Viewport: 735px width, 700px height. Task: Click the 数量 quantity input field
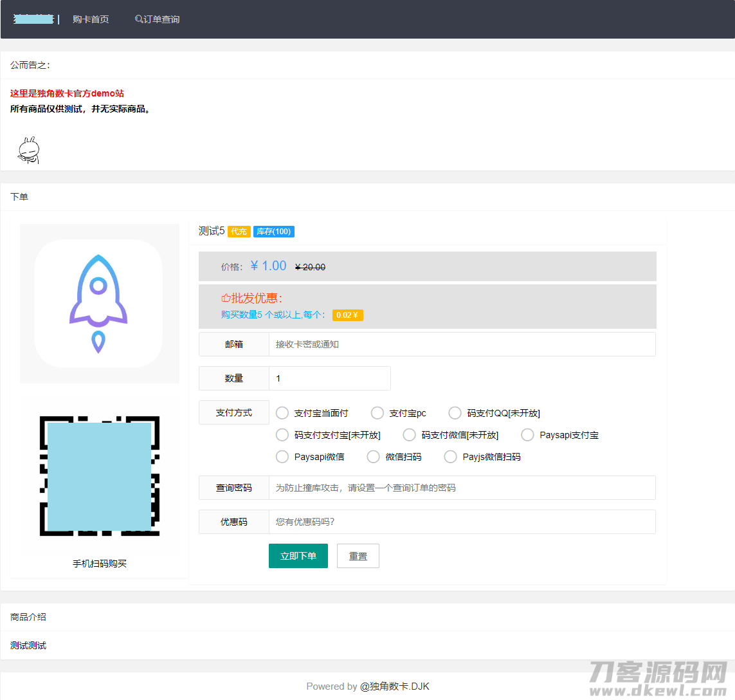(329, 378)
